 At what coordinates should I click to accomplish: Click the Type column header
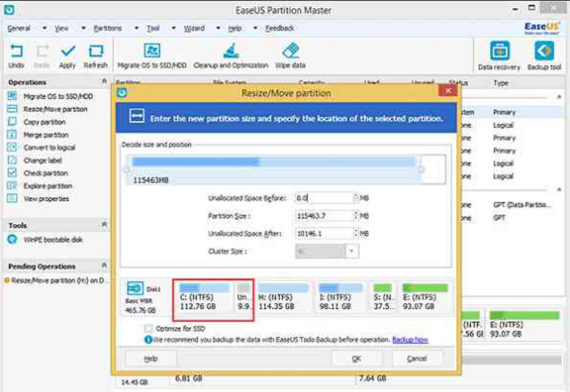click(x=501, y=83)
